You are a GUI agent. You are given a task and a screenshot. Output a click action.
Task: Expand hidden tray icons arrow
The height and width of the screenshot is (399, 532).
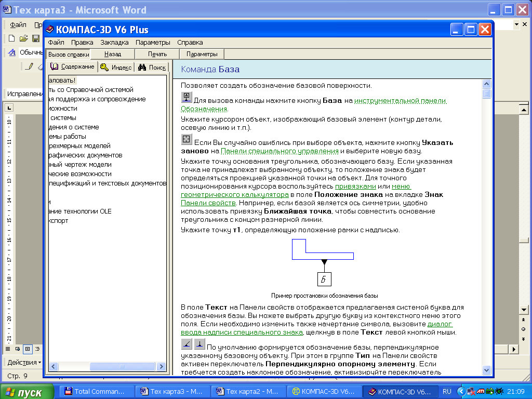pos(461,392)
